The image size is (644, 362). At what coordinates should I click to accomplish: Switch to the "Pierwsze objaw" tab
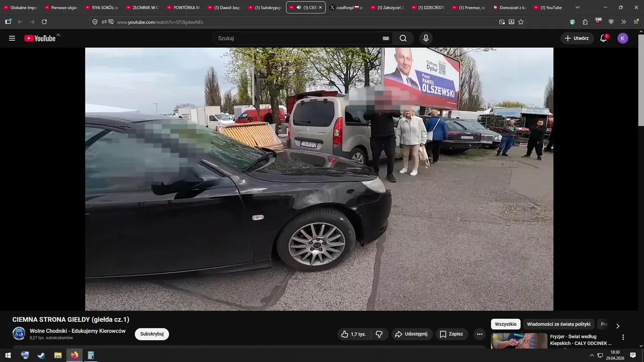tap(61, 8)
